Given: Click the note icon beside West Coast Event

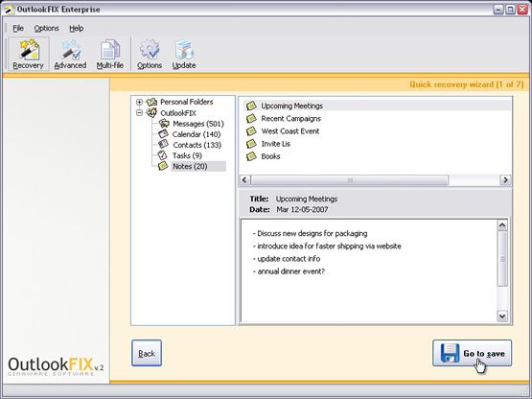Looking at the screenshot, I should click(x=251, y=131).
